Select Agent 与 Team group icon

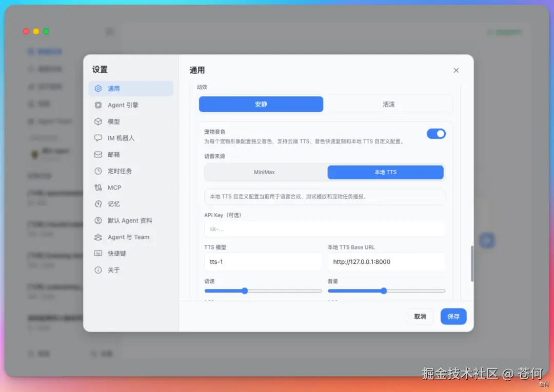(98, 237)
